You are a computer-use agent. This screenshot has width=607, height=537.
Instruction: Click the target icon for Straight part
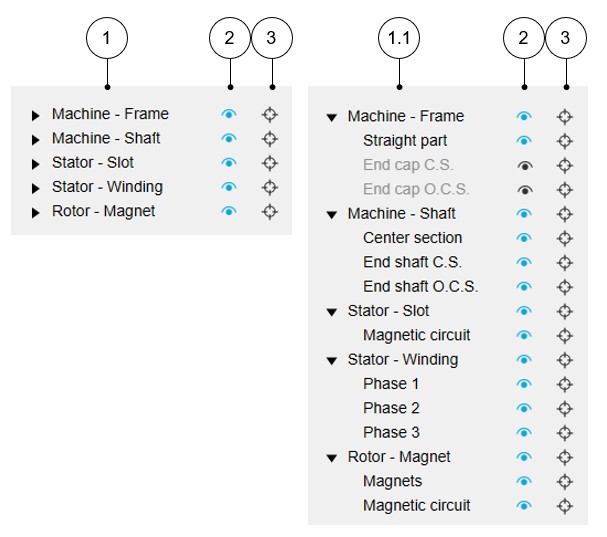(565, 141)
